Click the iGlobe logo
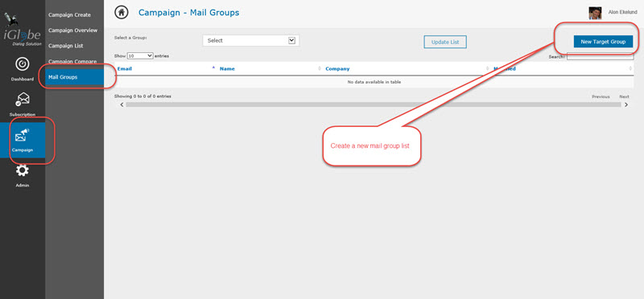The image size is (644, 299). (23, 30)
